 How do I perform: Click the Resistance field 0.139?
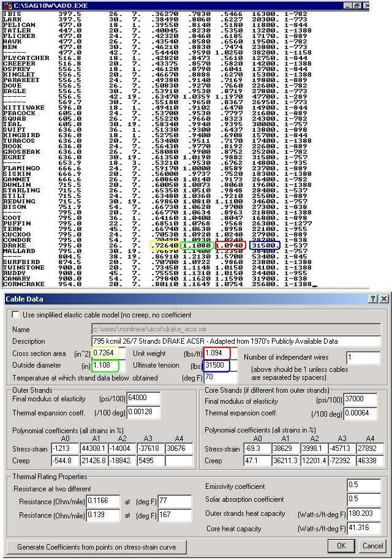[x=103, y=515]
